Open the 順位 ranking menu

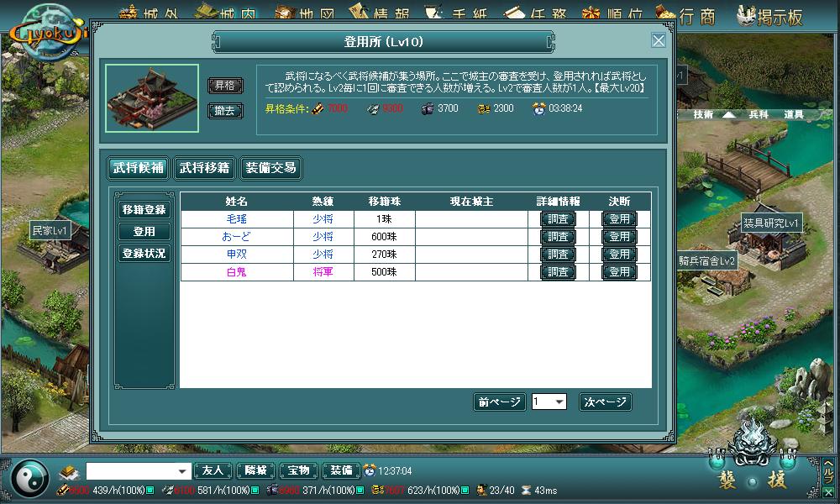[x=612, y=12]
